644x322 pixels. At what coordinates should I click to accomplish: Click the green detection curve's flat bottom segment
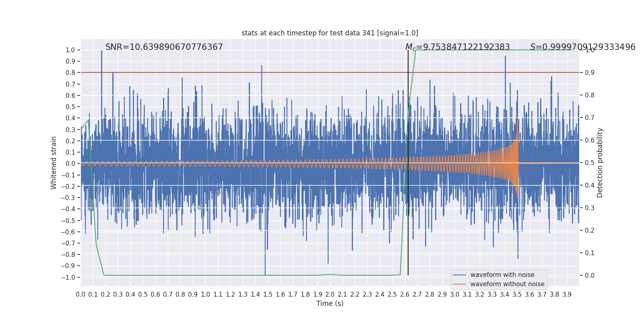coord(242,275)
